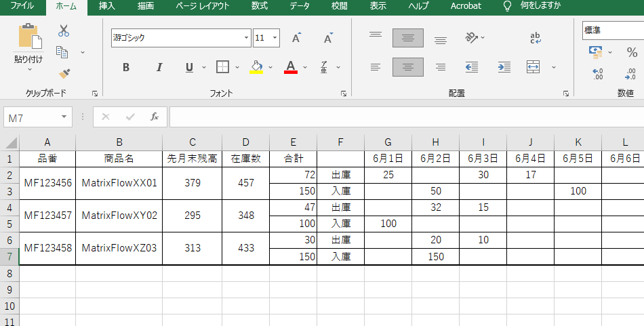Expand the font size dropdown
The height and width of the screenshot is (326, 644).
click(x=275, y=39)
